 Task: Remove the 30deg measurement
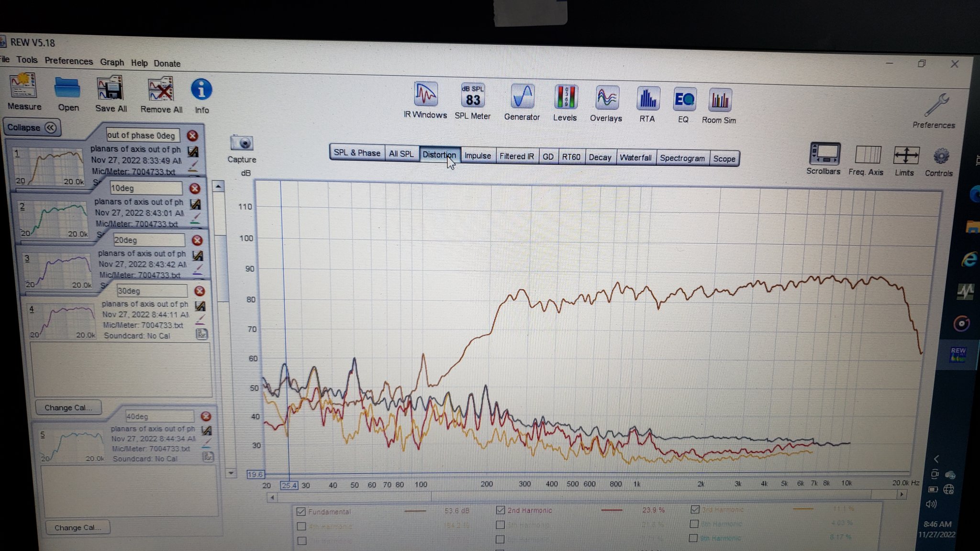coord(200,291)
